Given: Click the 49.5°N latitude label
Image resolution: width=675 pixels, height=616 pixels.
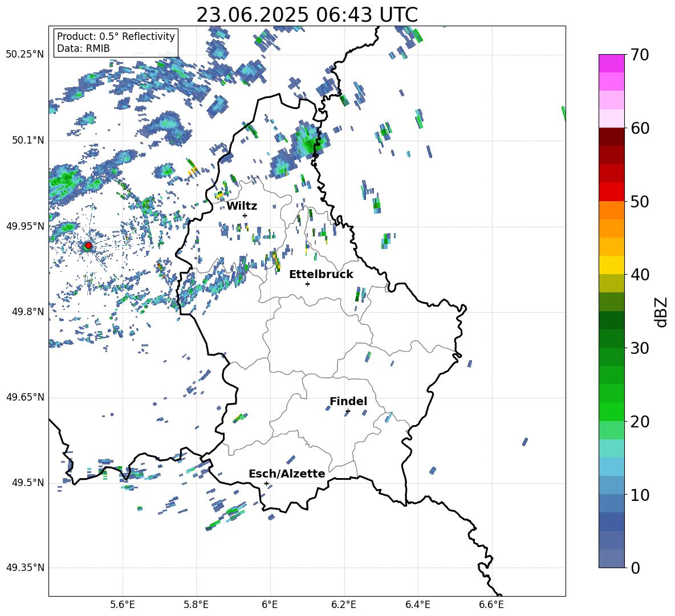Looking at the screenshot, I should pos(29,483).
